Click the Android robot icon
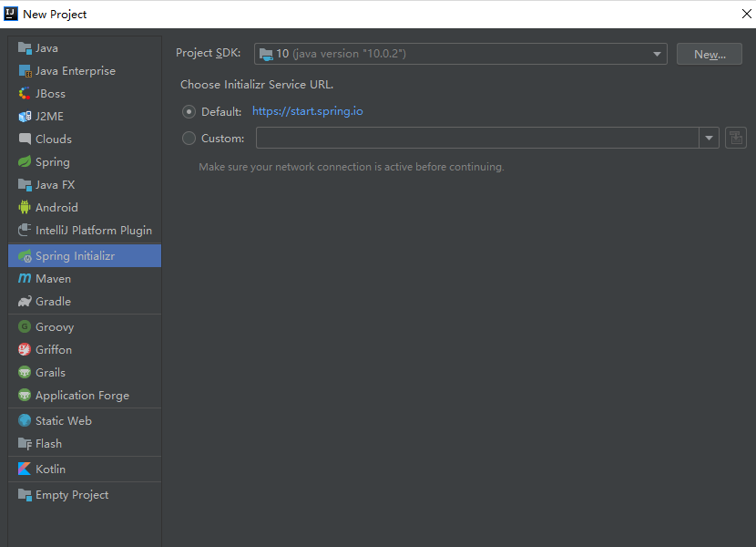Viewport: 756px width, 547px height. 25,207
